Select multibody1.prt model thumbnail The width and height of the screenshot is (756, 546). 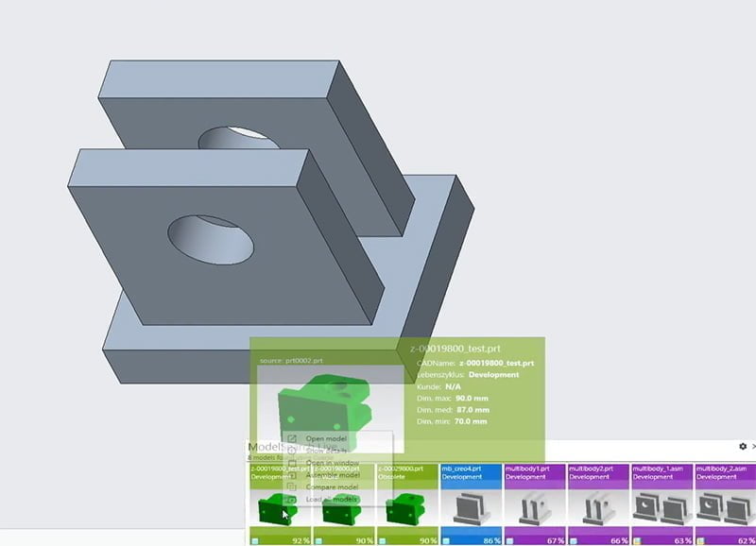534,509
